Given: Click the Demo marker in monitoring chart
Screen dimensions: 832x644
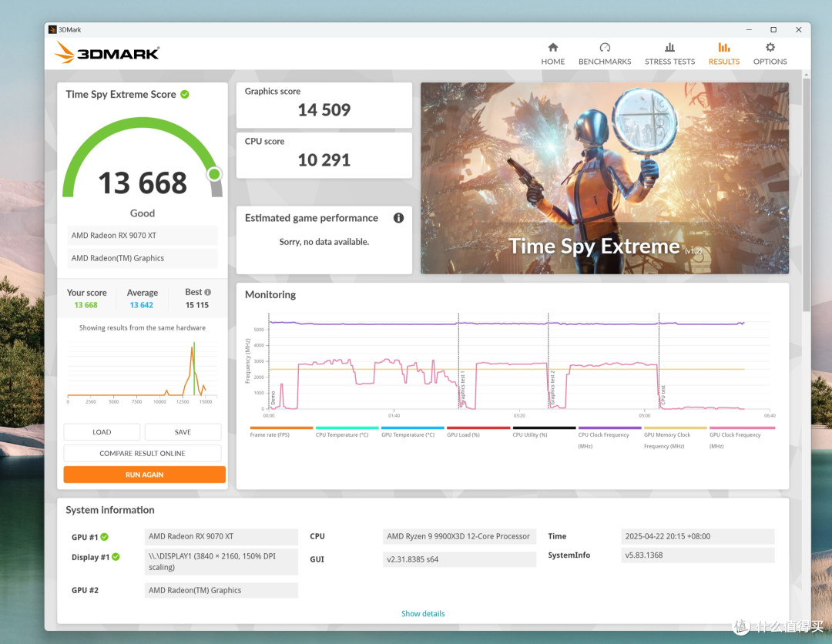Looking at the screenshot, I should pos(273,398).
